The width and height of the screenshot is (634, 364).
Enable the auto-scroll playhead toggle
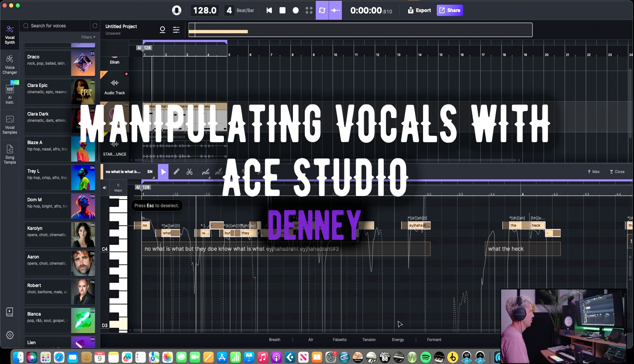point(335,10)
